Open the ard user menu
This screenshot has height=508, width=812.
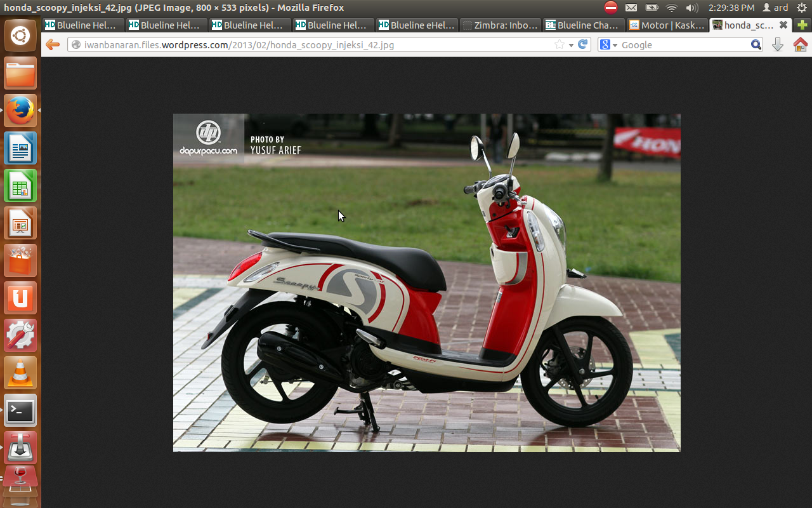click(775, 8)
